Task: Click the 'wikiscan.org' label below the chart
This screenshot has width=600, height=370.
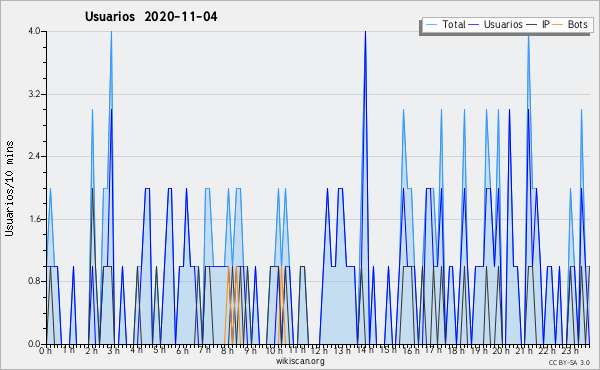Action: click(x=300, y=361)
